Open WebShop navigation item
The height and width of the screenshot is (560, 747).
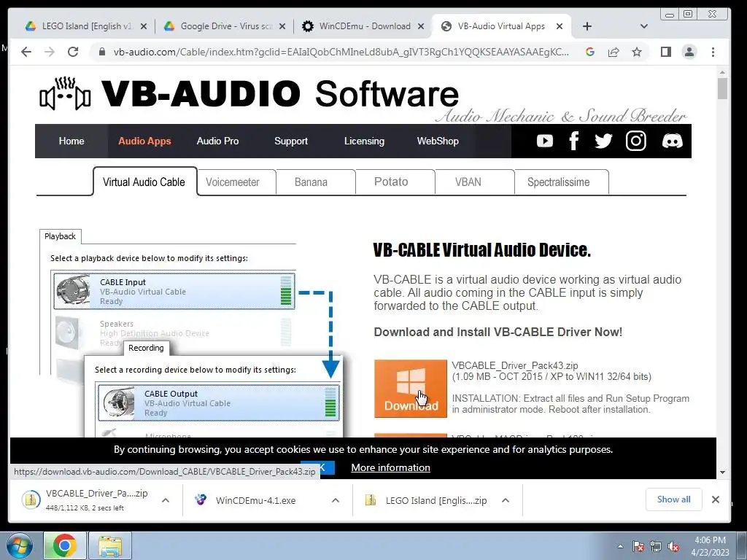438,141
